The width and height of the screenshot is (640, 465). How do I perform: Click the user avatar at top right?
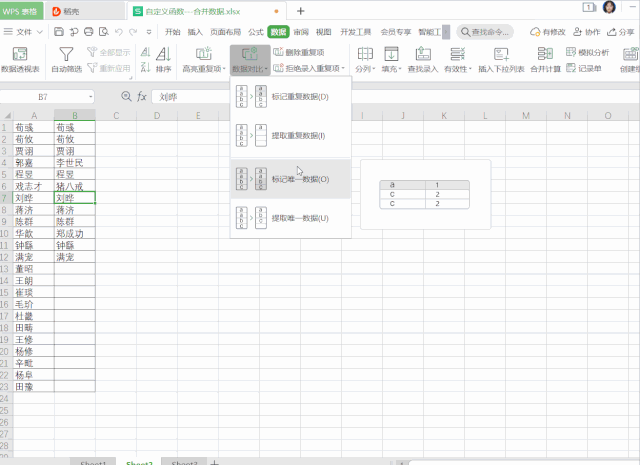(609, 7)
